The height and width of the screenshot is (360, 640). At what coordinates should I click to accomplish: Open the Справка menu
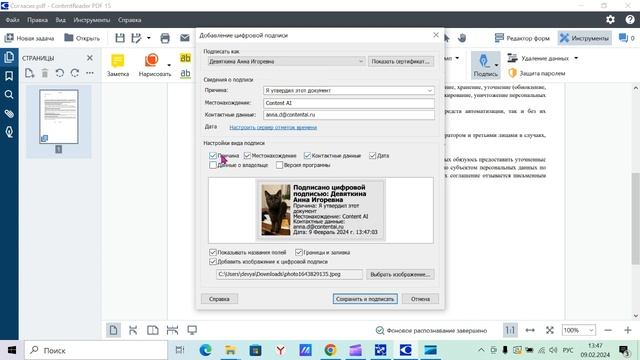[x=129, y=20]
